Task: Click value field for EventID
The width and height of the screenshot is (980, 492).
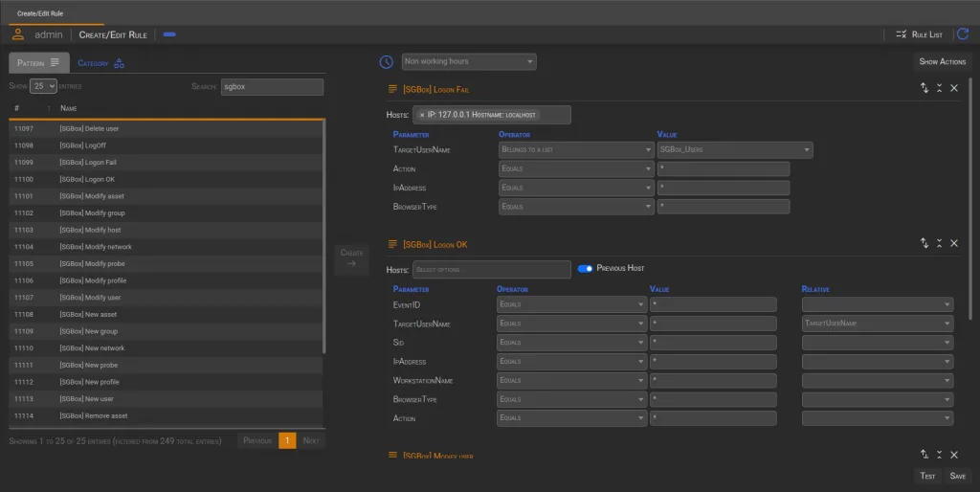Action: coord(713,304)
